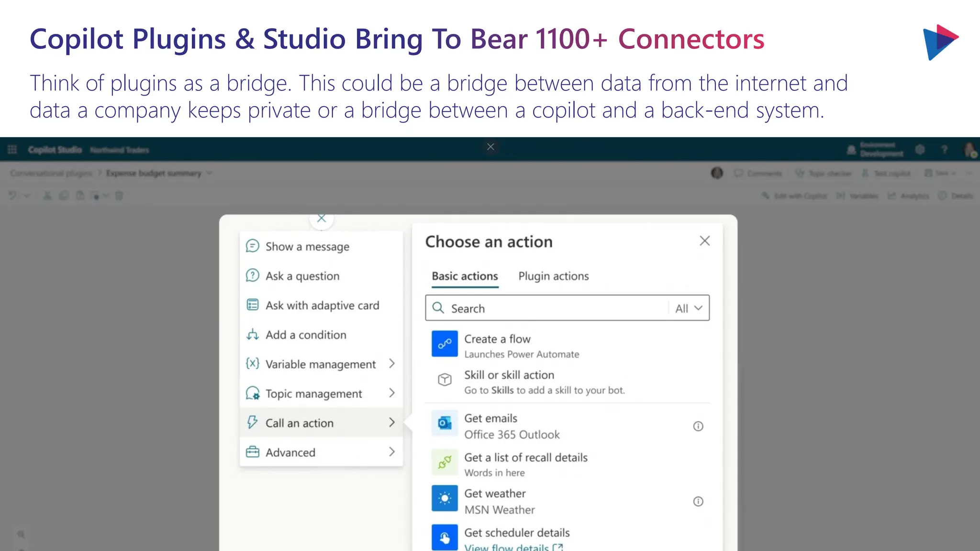Close the node menu with circular X
This screenshot has width=980, height=551.
322,219
